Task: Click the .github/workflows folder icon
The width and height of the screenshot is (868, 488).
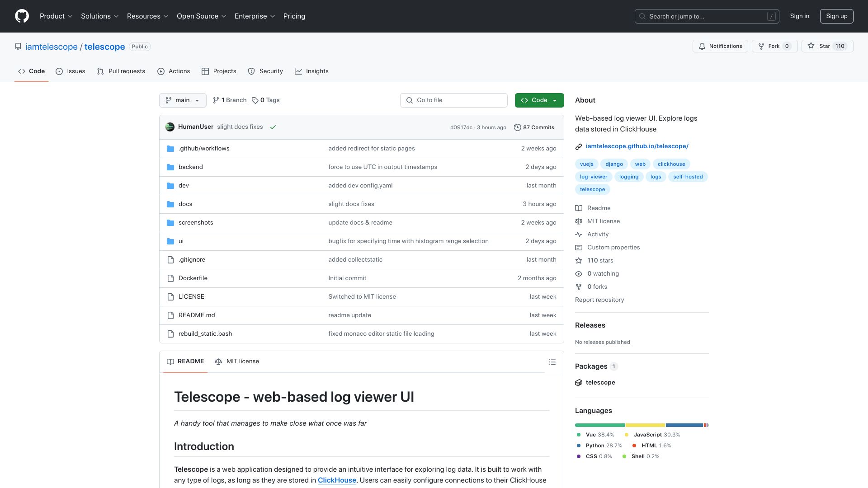Action: coord(170,149)
